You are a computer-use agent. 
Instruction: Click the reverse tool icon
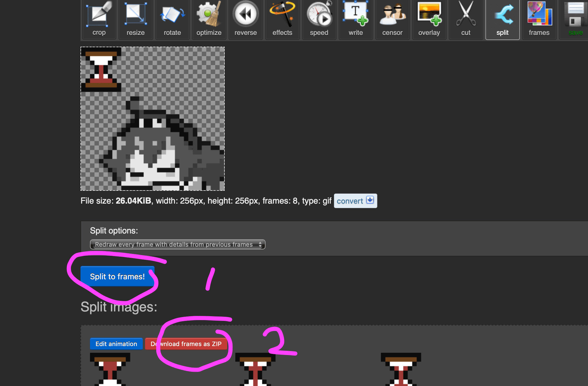point(245,20)
